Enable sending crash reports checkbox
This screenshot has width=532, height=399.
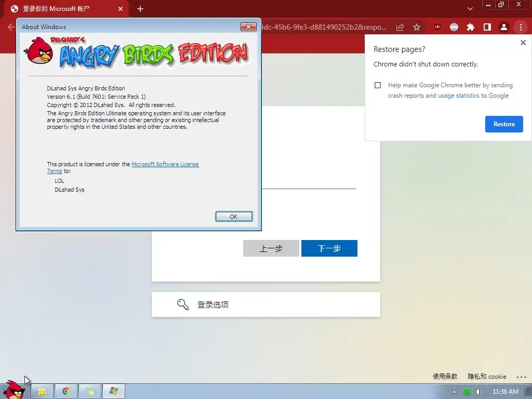[378, 85]
